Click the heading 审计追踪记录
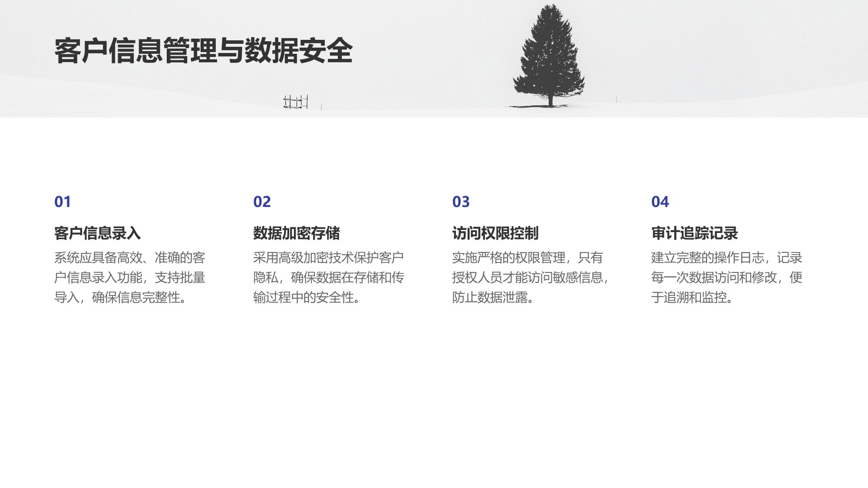868x488 pixels. coord(695,233)
